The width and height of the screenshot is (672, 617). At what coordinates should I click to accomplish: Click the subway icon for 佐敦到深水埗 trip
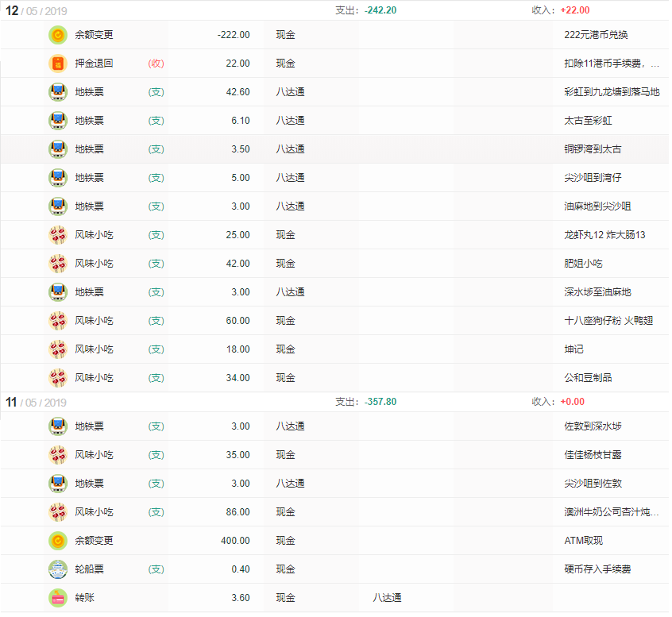57,426
